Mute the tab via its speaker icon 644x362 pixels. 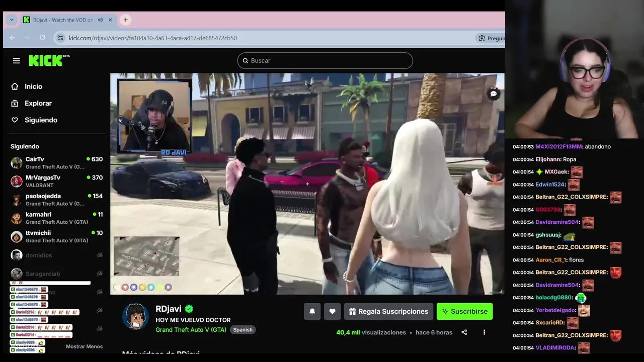pos(100,20)
